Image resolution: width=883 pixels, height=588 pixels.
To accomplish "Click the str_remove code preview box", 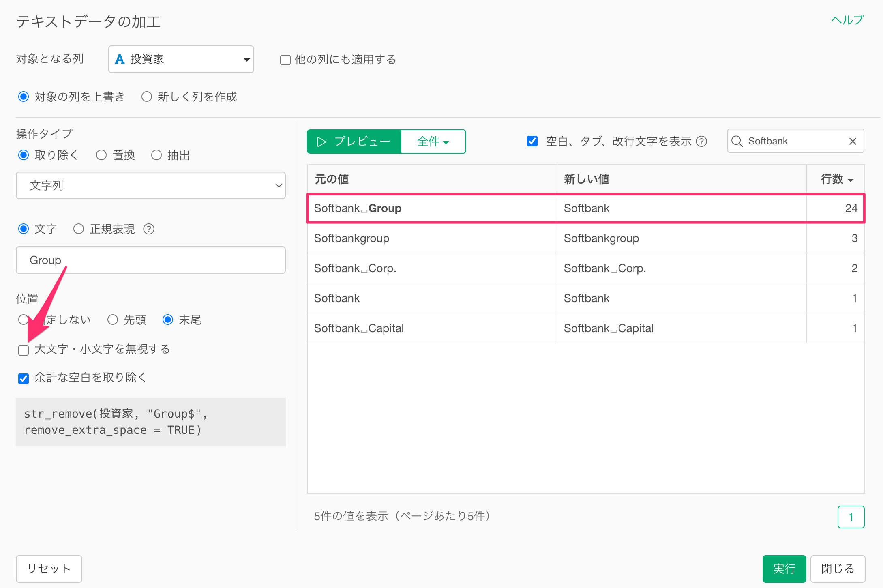I will click(151, 422).
